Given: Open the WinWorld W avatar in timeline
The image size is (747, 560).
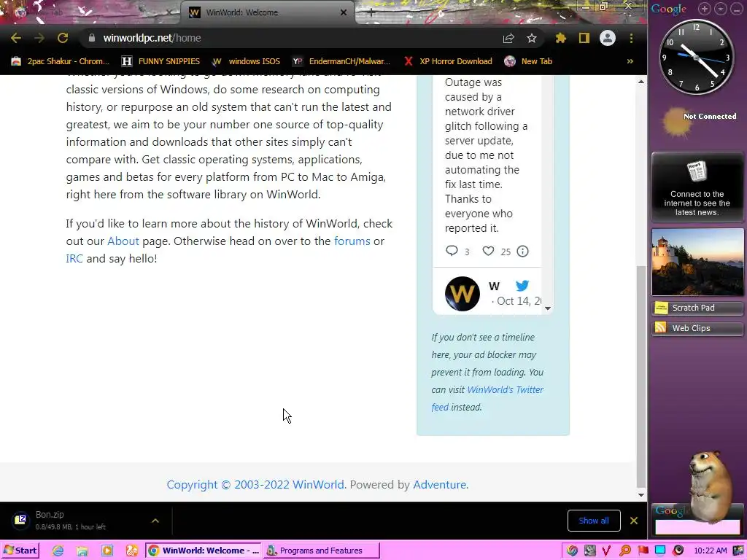Looking at the screenshot, I should pos(462,294).
